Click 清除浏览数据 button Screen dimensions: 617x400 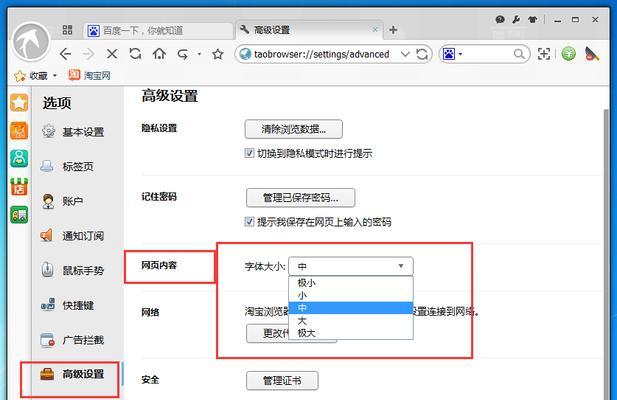point(294,129)
